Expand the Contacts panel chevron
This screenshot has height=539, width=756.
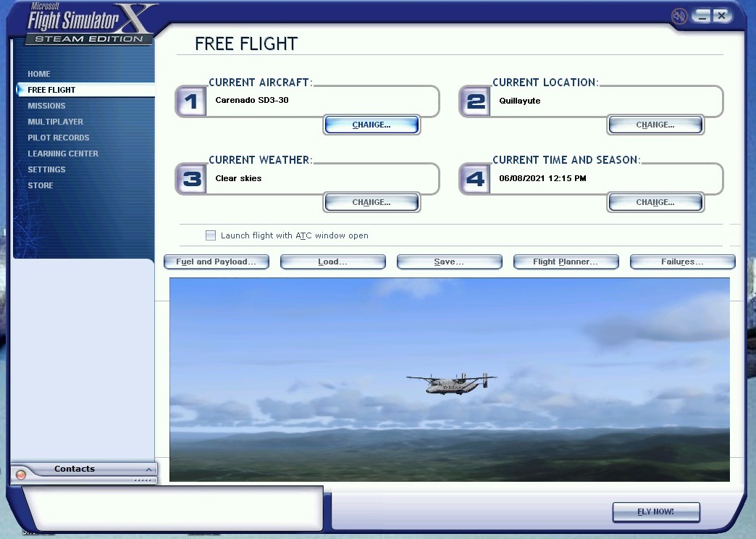[148, 469]
